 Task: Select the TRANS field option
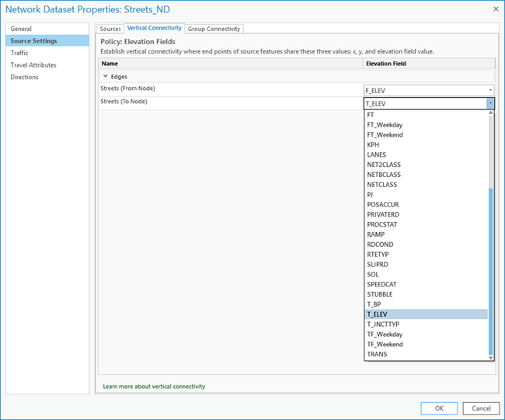coord(377,354)
